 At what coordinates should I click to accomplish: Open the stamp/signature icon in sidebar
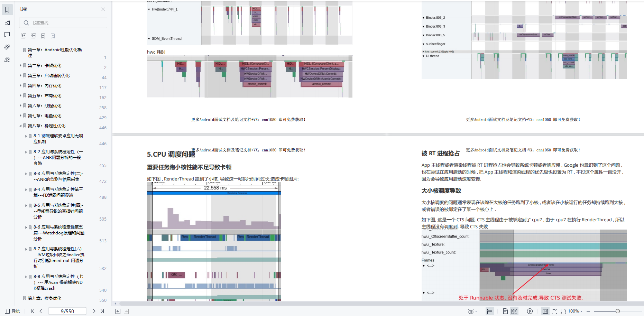tap(7, 59)
